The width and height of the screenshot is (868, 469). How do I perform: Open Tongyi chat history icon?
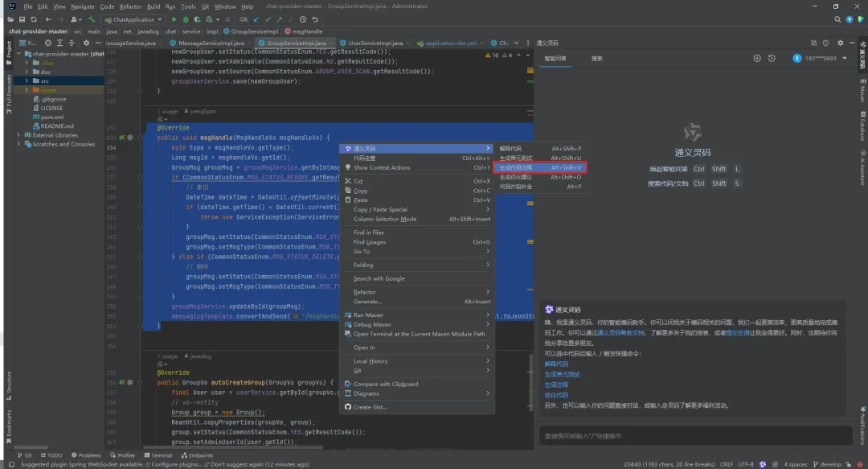click(x=772, y=58)
